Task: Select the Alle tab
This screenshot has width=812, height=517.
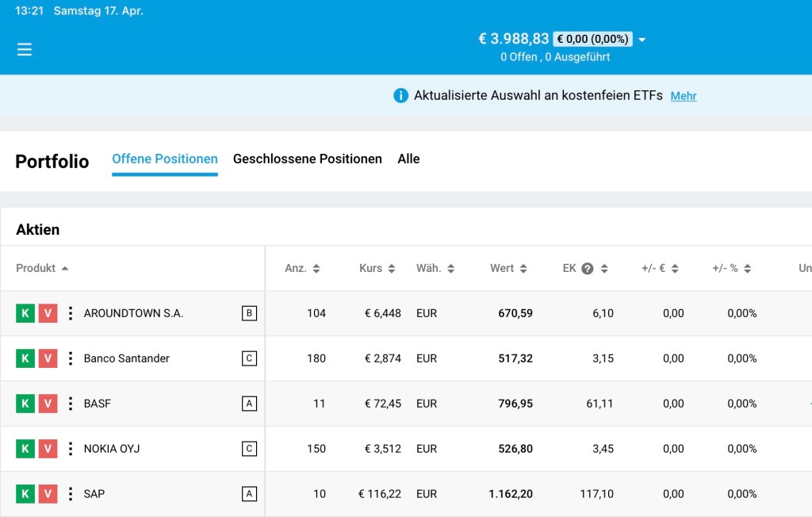Action: pyautogui.click(x=408, y=159)
